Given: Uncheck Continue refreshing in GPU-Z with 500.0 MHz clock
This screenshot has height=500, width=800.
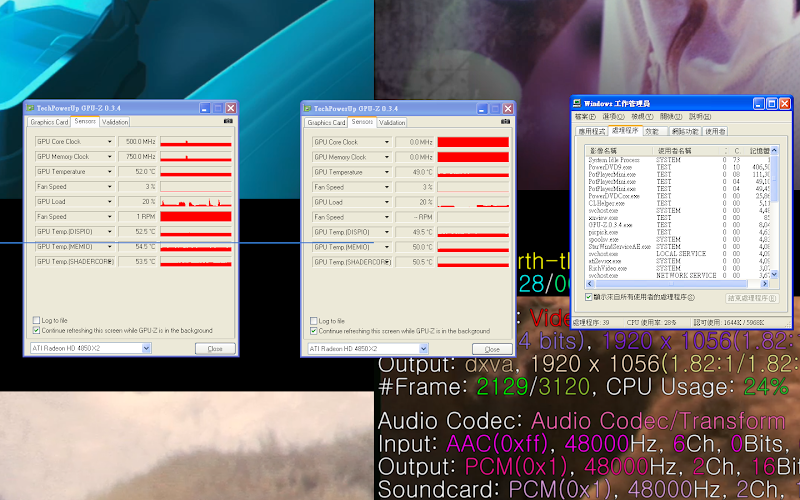Looking at the screenshot, I should pos(36,330).
